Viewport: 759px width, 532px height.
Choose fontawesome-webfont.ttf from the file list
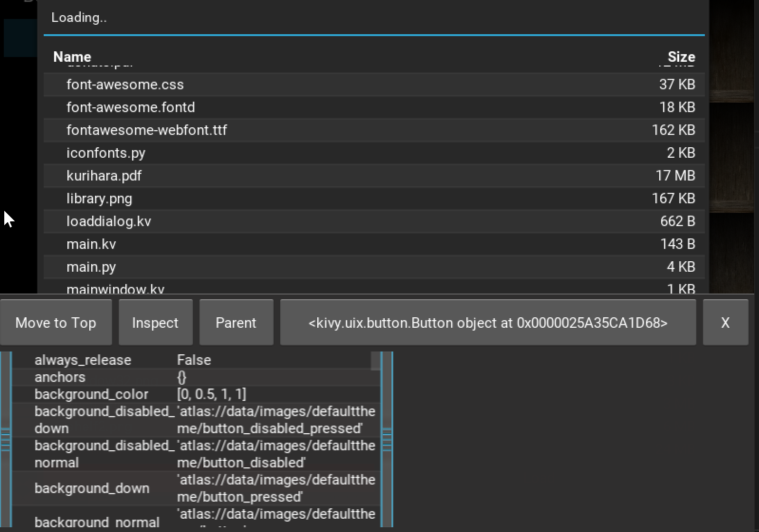pyautogui.click(x=147, y=130)
